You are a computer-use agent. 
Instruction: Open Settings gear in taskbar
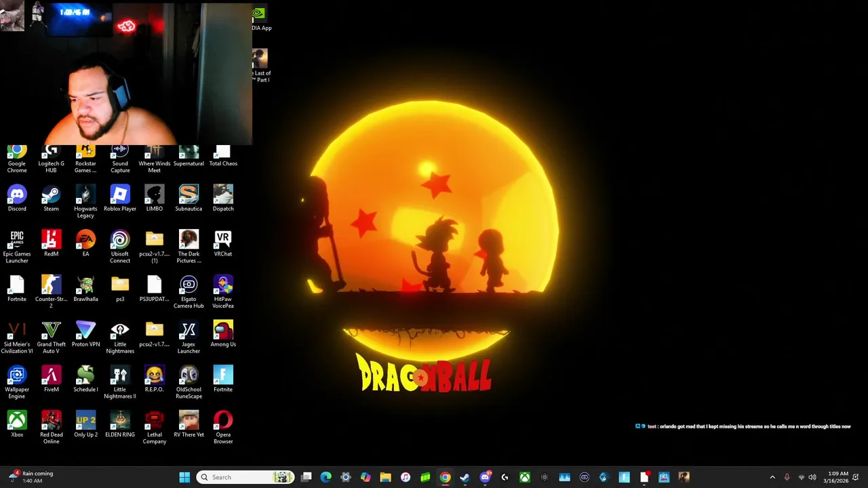pyautogui.click(x=346, y=477)
